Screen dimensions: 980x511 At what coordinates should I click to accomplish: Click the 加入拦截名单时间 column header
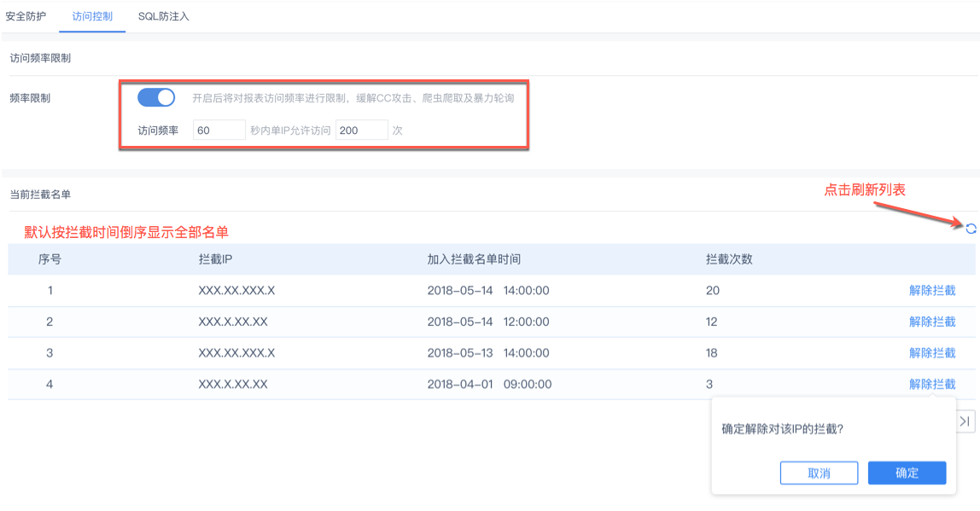pyautogui.click(x=474, y=259)
